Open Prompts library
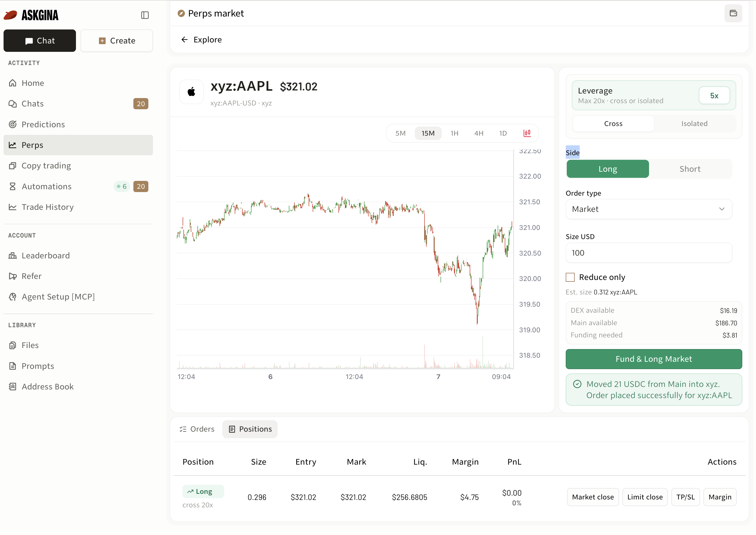756x535 pixels. (x=78, y=366)
